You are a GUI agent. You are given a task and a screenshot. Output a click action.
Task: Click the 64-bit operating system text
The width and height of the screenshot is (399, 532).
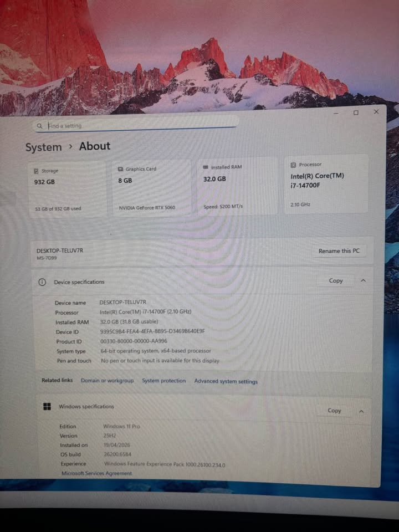click(x=156, y=351)
